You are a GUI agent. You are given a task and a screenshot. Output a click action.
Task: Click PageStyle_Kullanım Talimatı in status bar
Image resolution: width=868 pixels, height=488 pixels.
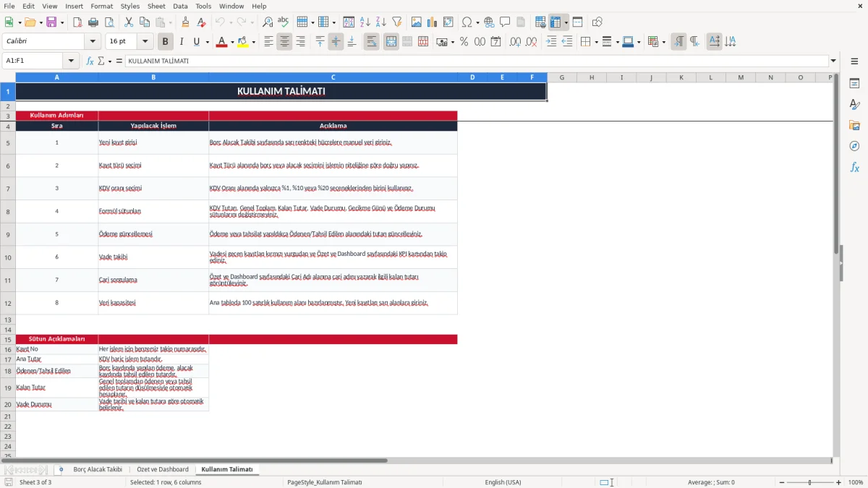point(325,482)
